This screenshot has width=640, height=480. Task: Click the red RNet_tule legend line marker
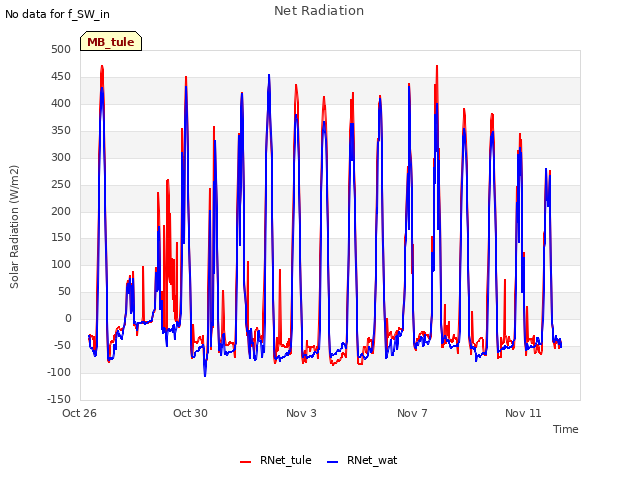pyautogui.click(x=245, y=461)
